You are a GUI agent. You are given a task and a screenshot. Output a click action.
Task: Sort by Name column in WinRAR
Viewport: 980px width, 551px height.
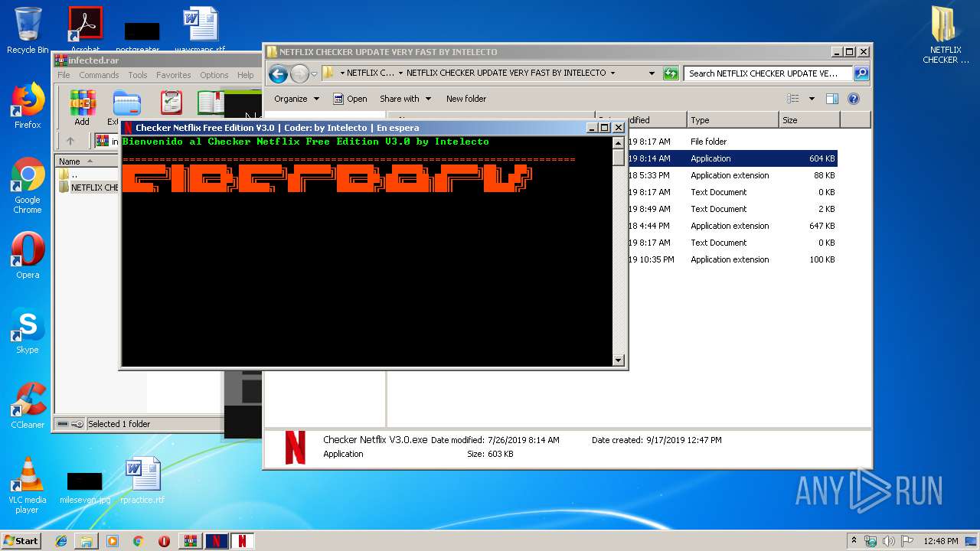pos(87,161)
